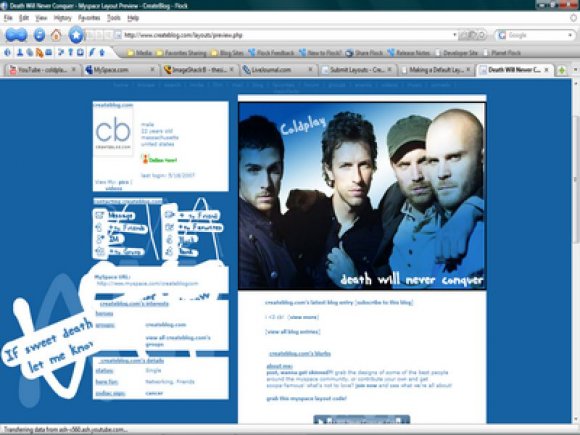
Task: Click the Google search engine icon
Action: [502, 35]
